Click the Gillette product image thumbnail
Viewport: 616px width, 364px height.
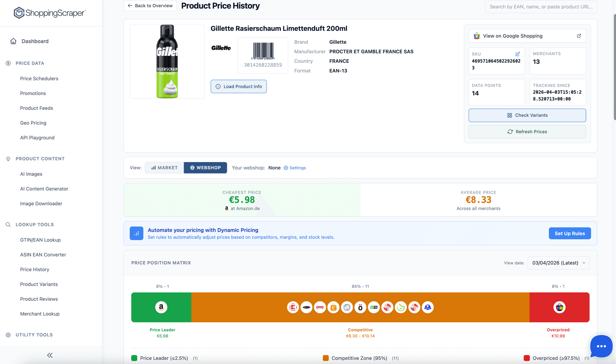click(x=167, y=62)
